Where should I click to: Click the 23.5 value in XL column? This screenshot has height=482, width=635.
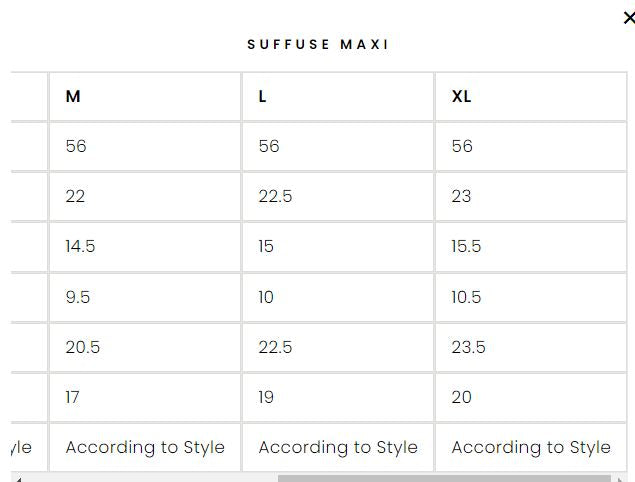(468, 347)
